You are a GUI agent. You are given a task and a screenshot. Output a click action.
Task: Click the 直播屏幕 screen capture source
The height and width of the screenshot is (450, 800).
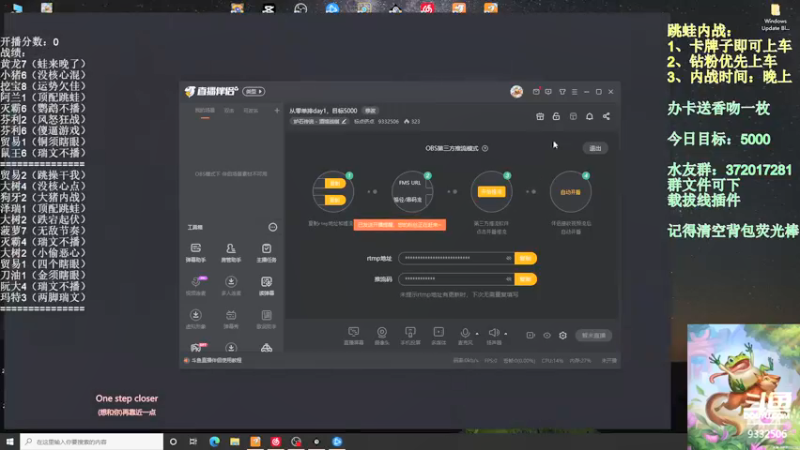[354, 336]
